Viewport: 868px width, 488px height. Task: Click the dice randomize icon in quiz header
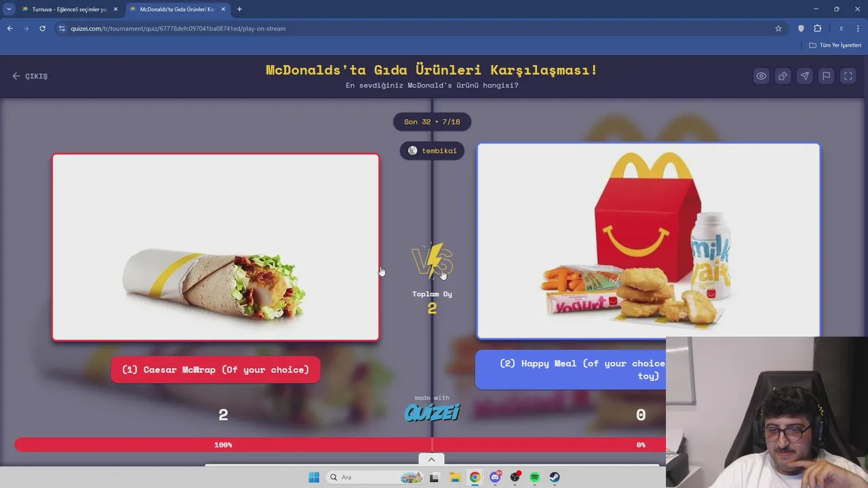[783, 76]
